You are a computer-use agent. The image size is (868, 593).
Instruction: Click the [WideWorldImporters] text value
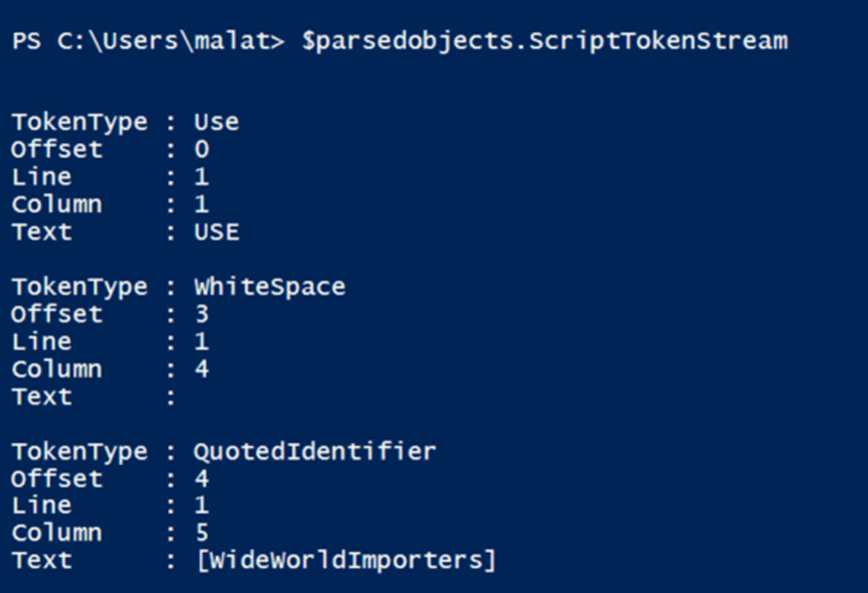tap(345, 561)
